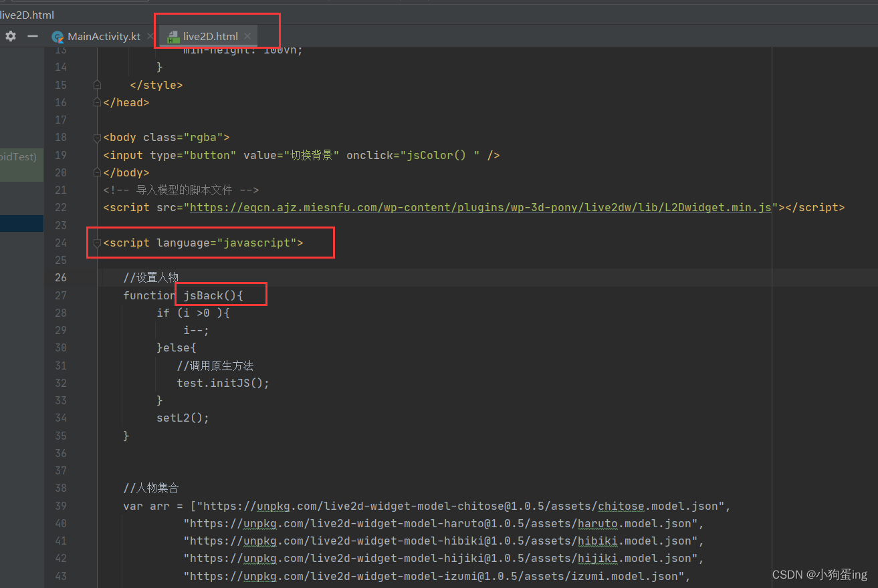Screen dimensions: 878x588
Task: Click the comment //设置人物
Action: tap(151, 278)
